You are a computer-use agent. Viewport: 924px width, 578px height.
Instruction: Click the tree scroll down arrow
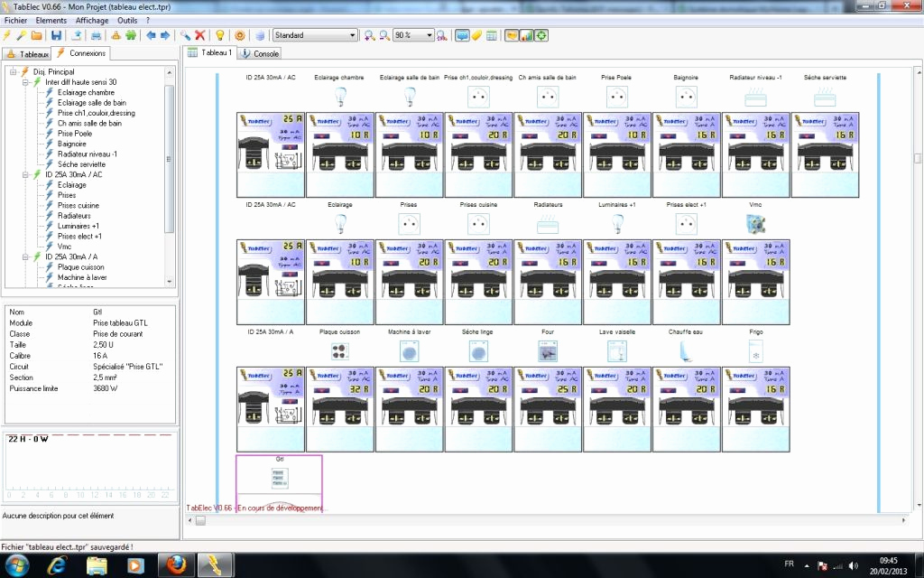click(170, 282)
